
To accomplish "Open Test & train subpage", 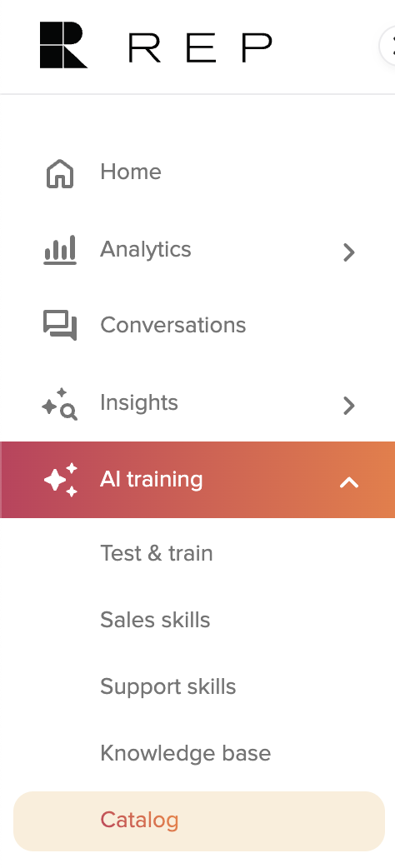I will (156, 554).
